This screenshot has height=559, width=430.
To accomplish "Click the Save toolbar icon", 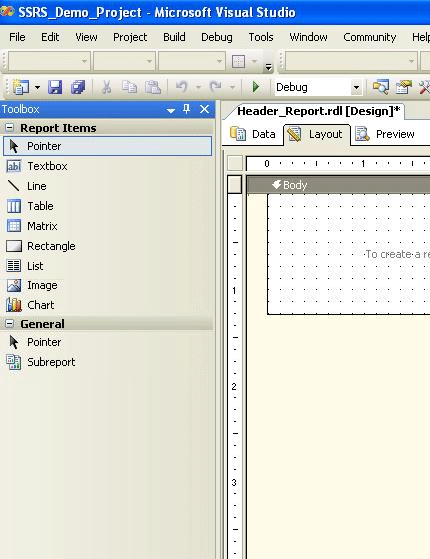I will (55, 87).
